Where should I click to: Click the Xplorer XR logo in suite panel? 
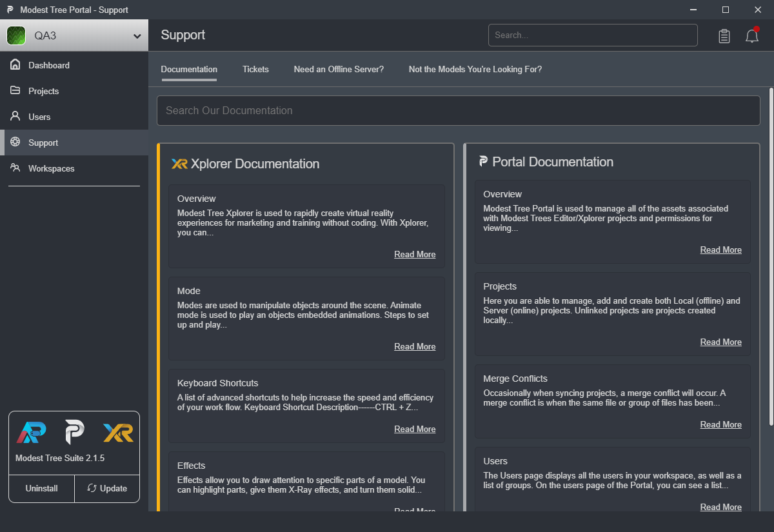pyautogui.click(x=119, y=433)
